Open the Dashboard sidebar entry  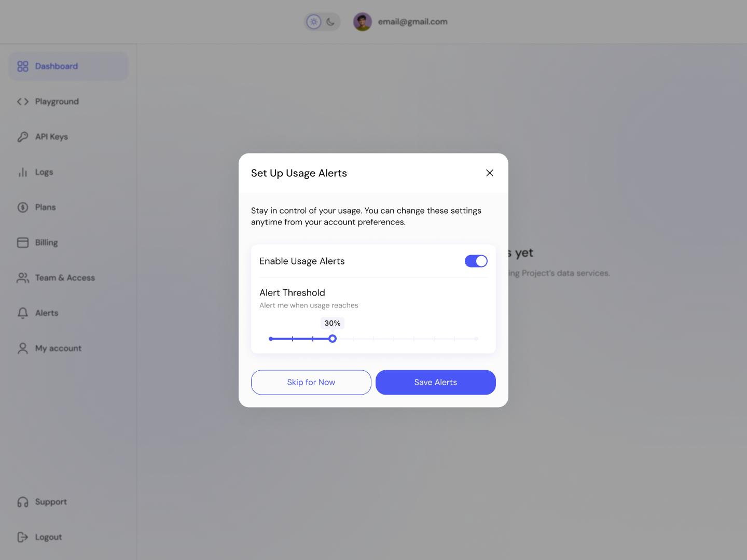pyautogui.click(x=57, y=66)
